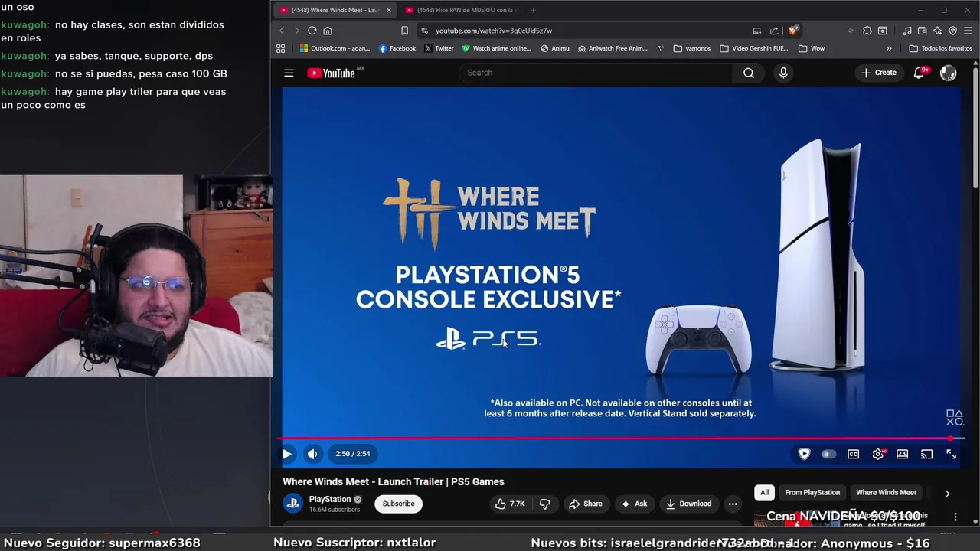Show hidden bookmarks with the chevron

[x=889, y=48]
